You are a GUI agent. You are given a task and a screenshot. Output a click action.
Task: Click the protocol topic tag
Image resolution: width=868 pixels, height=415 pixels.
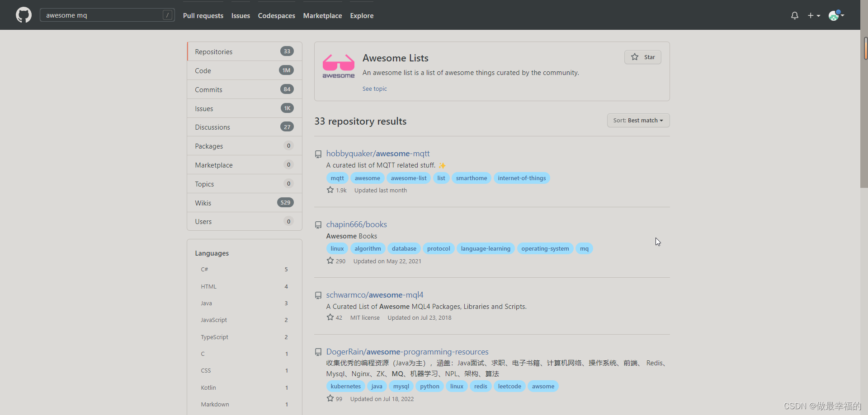[x=439, y=248]
